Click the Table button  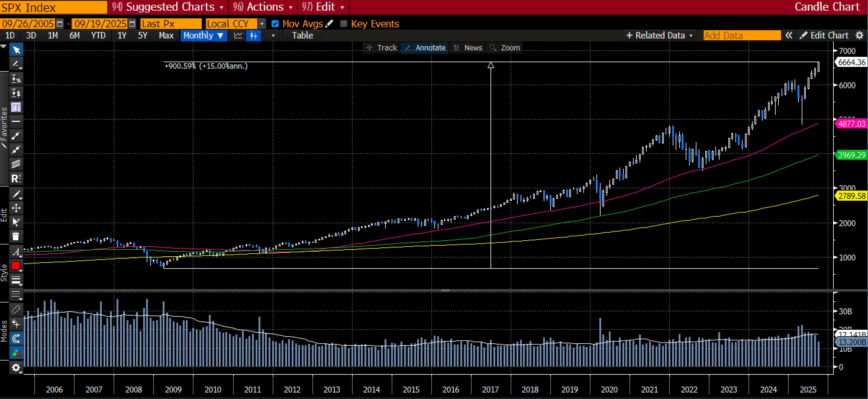click(x=302, y=36)
